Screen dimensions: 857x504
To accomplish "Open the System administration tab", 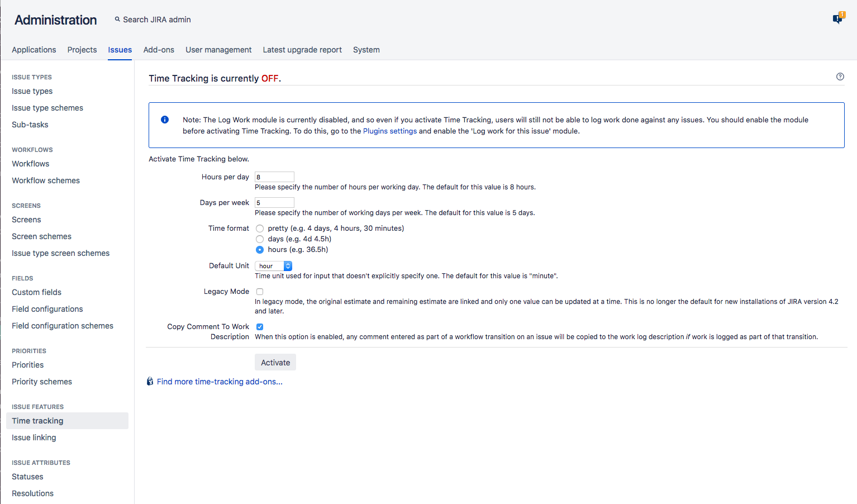I will click(366, 50).
